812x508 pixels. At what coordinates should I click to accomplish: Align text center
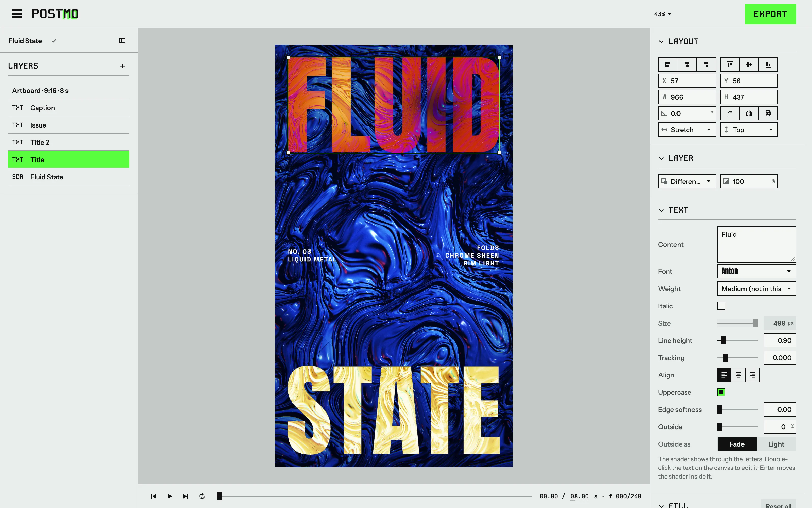pyautogui.click(x=738, y=375)
